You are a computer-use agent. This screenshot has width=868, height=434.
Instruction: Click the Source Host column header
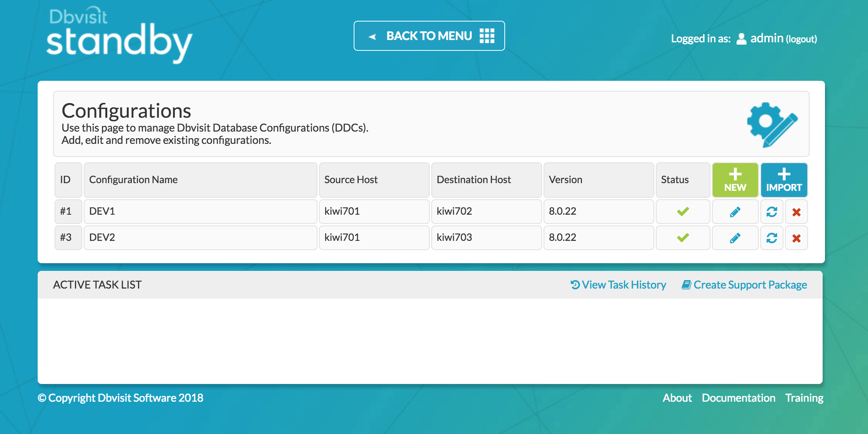click(374, 180)
